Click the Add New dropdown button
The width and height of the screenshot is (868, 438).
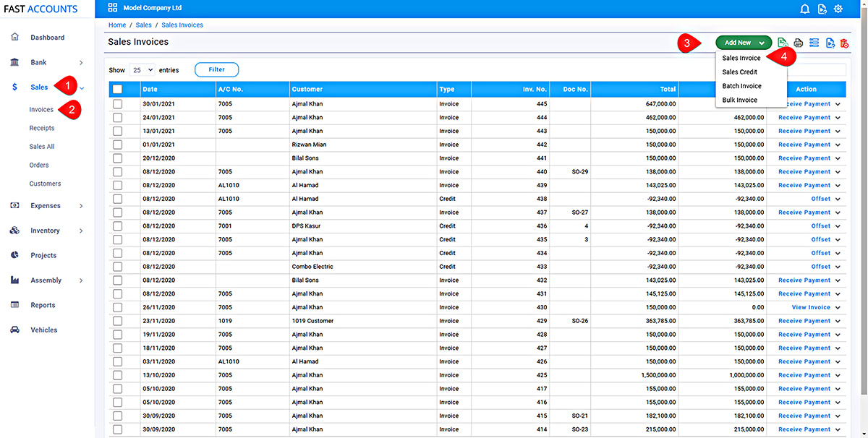point(744,43)
